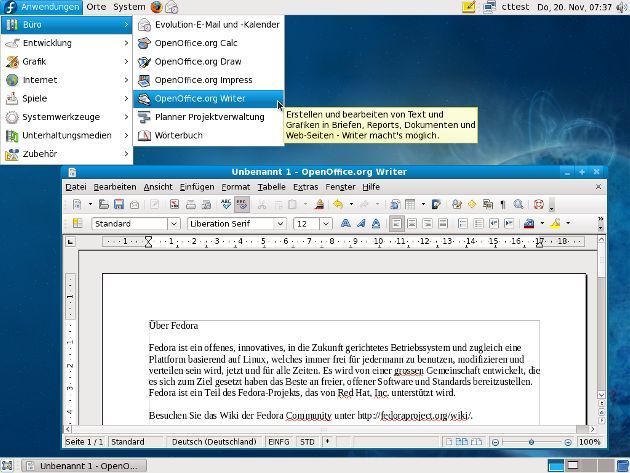Save the document with the floppy disk icon

click(x=119, y=205)
